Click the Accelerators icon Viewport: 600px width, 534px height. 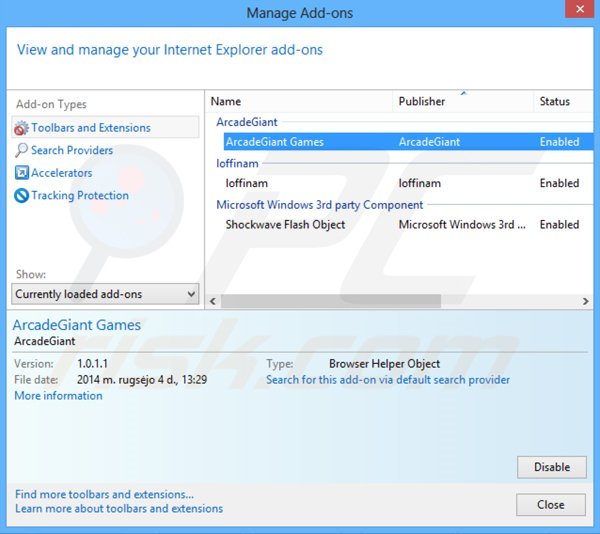(x=21, y=173)
